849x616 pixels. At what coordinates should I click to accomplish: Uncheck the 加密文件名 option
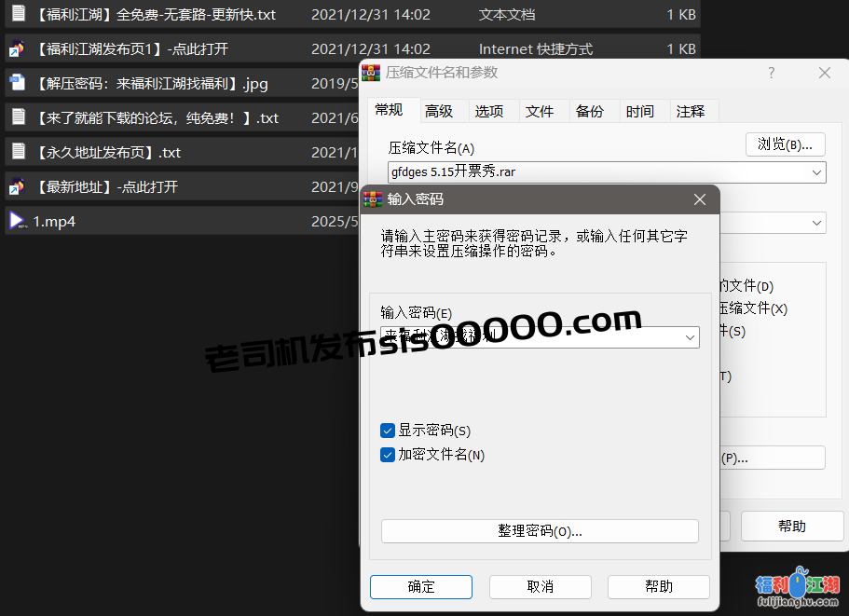pos(388,455)
